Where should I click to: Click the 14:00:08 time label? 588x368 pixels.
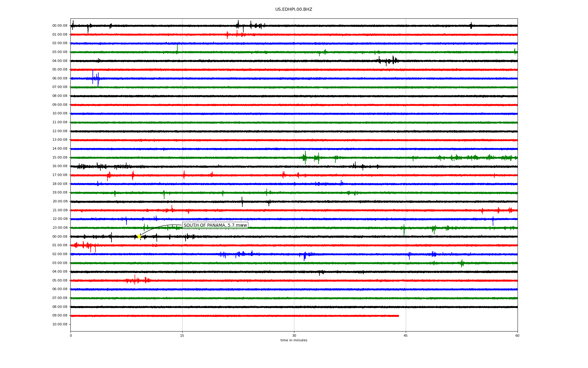click(60, 149)
